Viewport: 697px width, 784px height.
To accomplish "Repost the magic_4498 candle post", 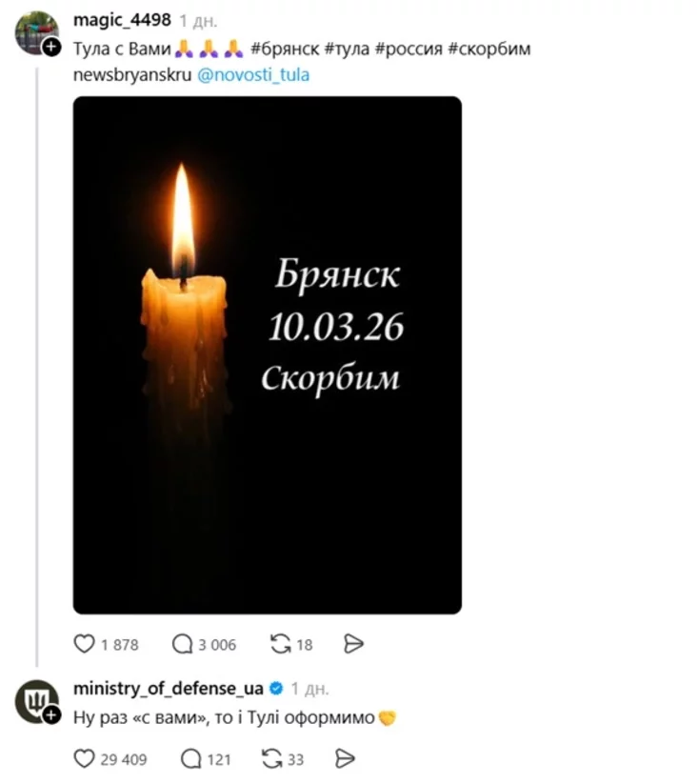I will (281, 645).
